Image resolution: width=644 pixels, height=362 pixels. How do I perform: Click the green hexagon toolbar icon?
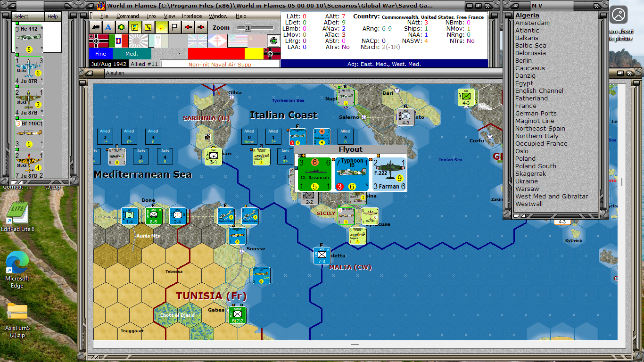click(122, 27)
